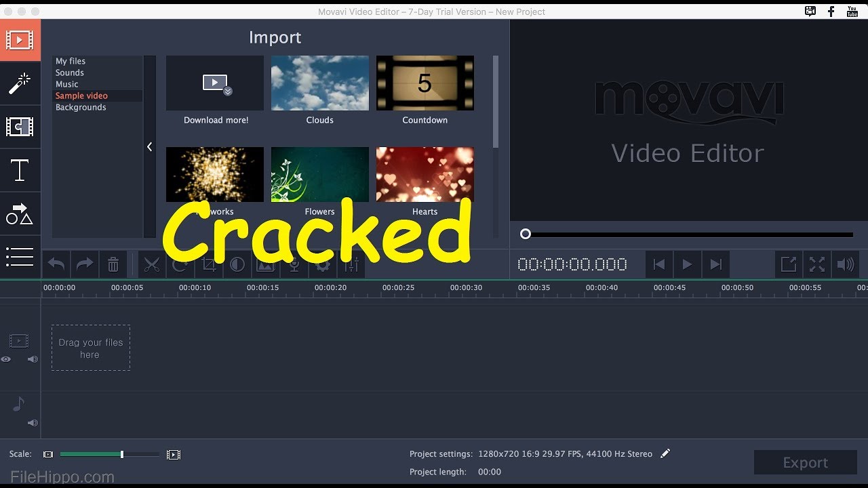Skip to previous frame
868x488 pixels.
[658, 264]
